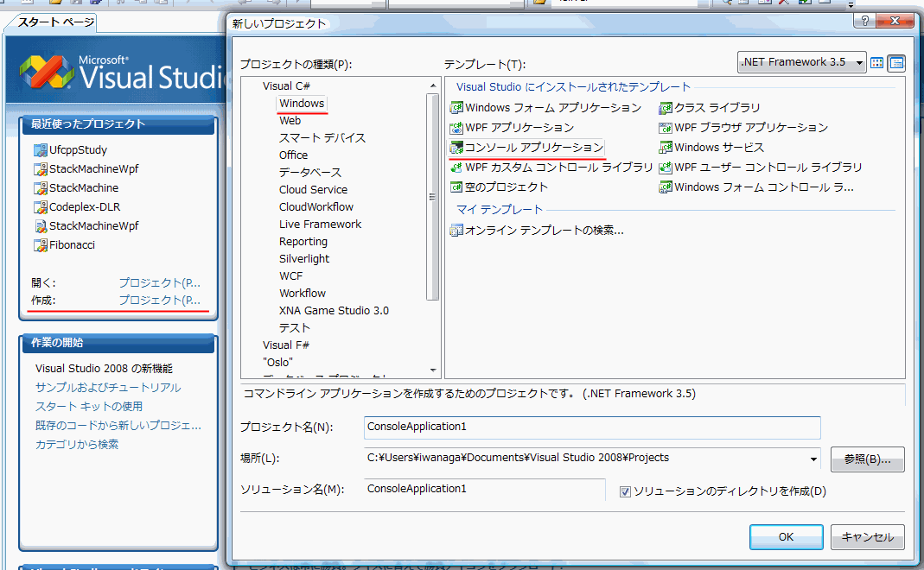Switch to small icons list view button
Image resolution: width=924 pixels, height=570 pixels.
pyautogui.click(x=896, y=62)
